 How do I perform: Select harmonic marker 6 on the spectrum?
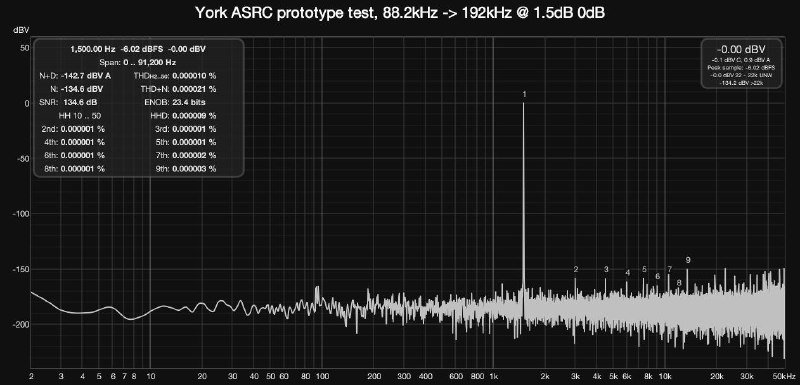coord(658,276)
